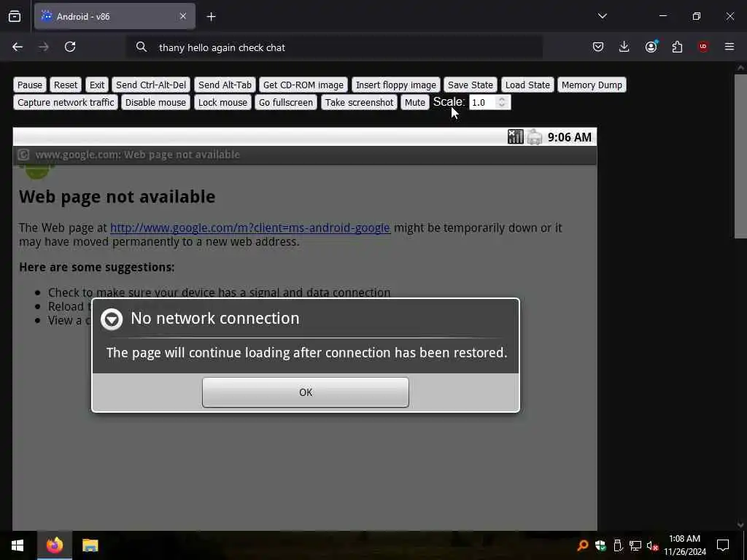Click the muted volume tray icon
This screenshot has width=747, height=560.
(652, 545)
